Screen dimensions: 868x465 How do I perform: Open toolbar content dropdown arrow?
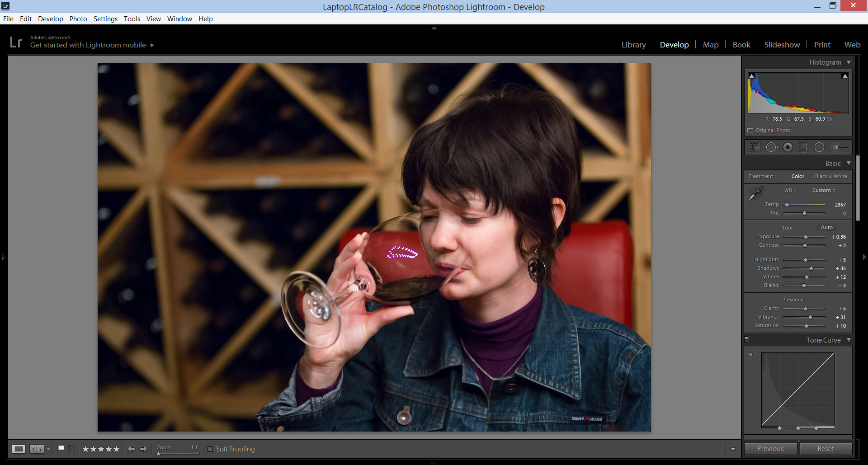coord(733,449)
